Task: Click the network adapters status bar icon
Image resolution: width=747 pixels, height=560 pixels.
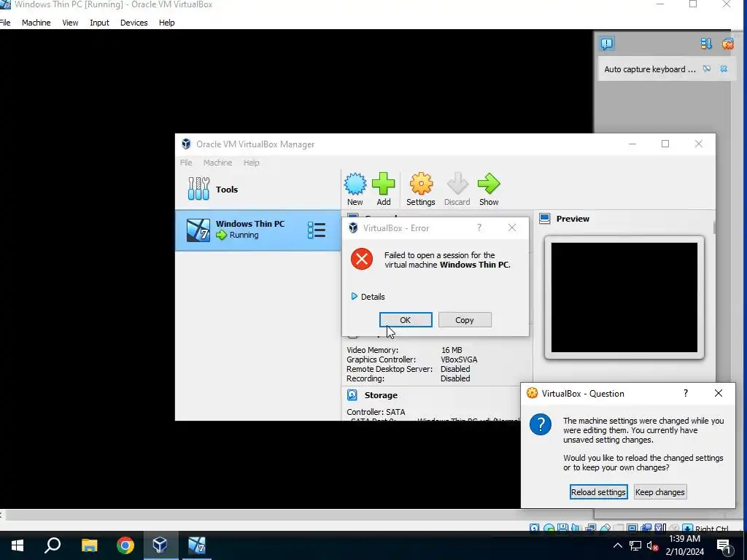Action: pos(591,528)
